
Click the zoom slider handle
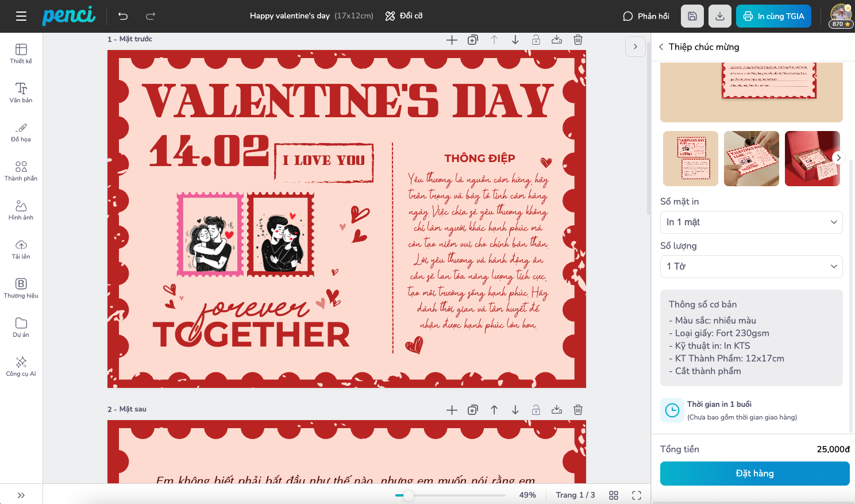tap(409, 495)
